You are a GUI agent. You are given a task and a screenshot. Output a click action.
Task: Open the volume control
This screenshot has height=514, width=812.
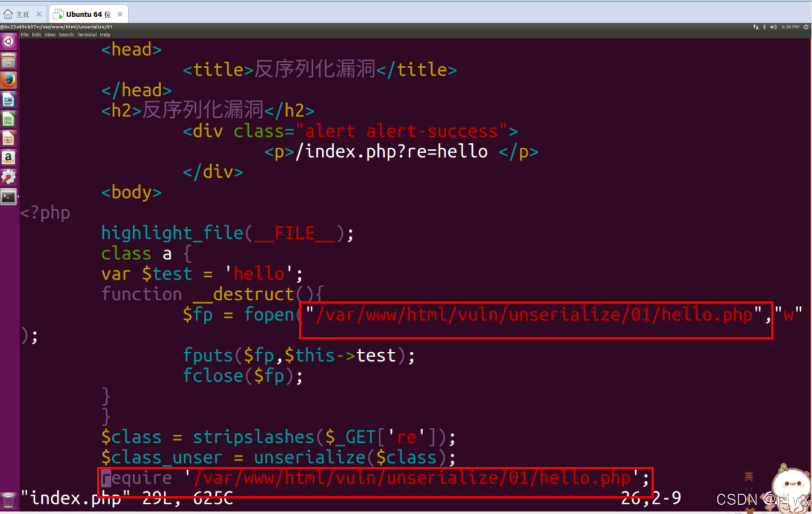tap(773, 26)
